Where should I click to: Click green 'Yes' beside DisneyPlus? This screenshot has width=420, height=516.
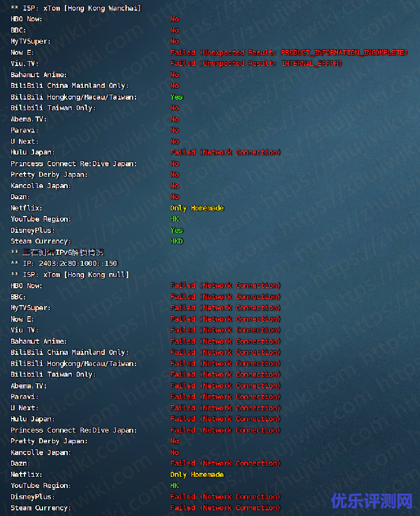(x=176, y=231)
